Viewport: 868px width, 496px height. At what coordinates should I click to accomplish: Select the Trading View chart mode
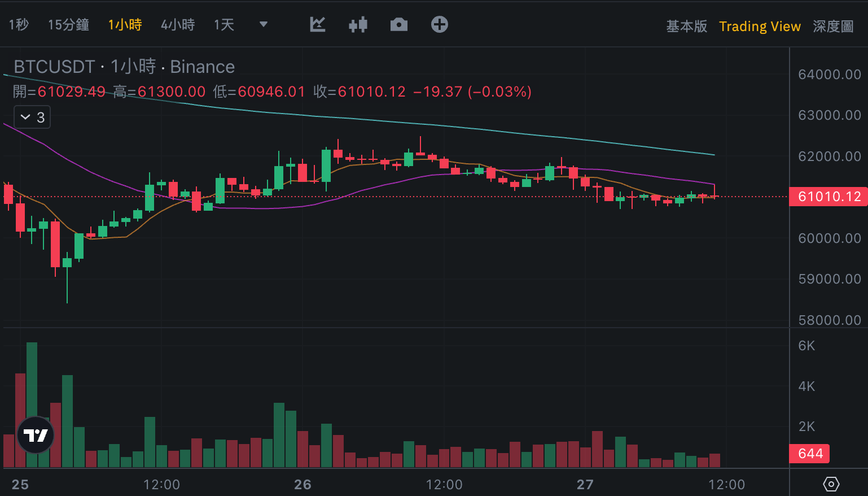[760, 27]
